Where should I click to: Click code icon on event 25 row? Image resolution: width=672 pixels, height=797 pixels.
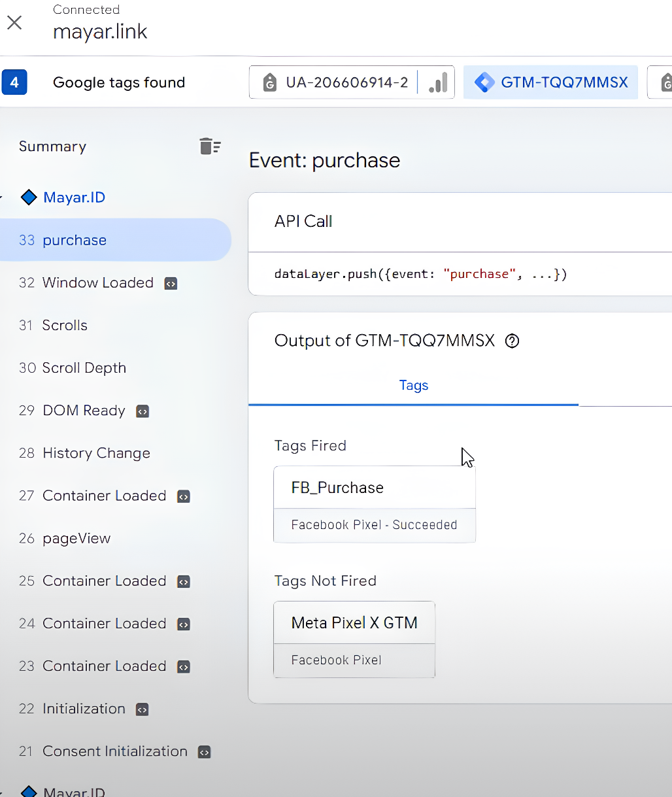point(184,581)
